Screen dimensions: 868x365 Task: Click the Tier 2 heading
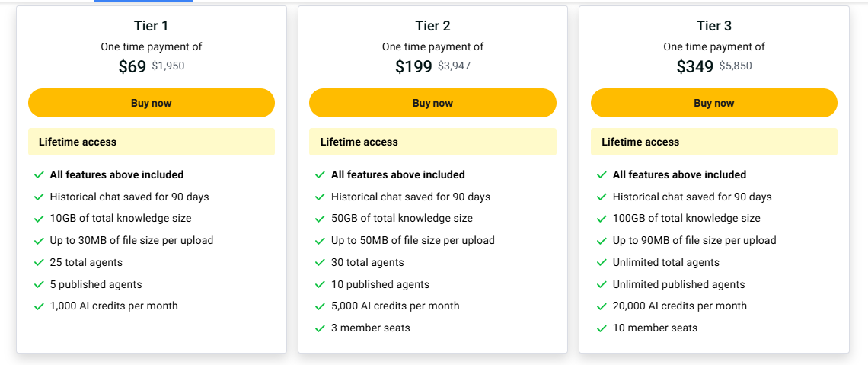pos(432,26)
